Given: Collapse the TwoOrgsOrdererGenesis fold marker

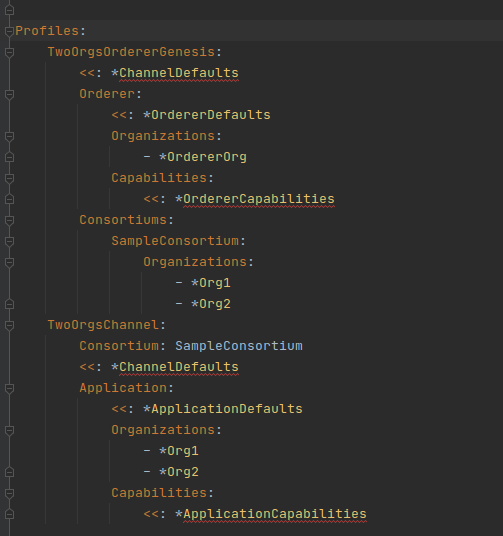Looking at the screenshot, I should (x=10, y=52).
